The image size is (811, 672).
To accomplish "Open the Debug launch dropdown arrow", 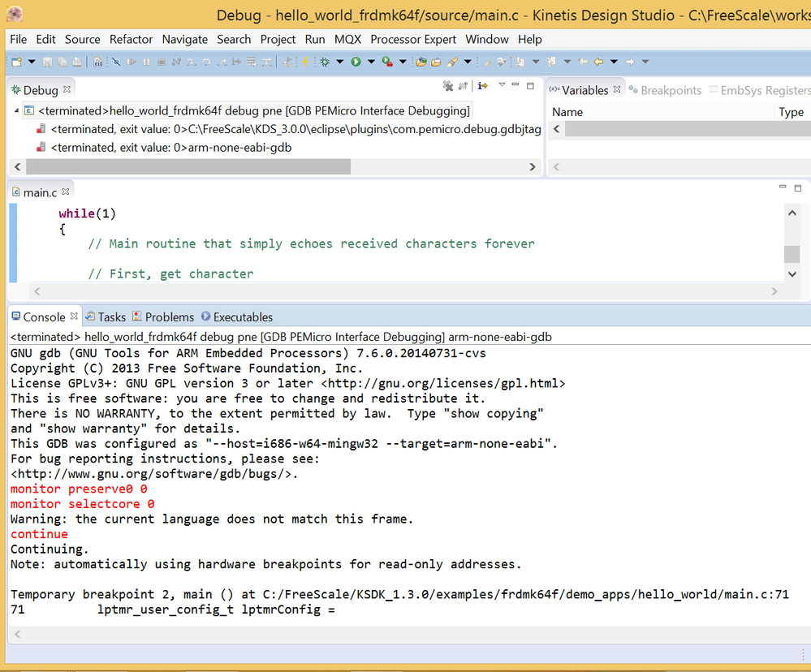I will point(340,62).
